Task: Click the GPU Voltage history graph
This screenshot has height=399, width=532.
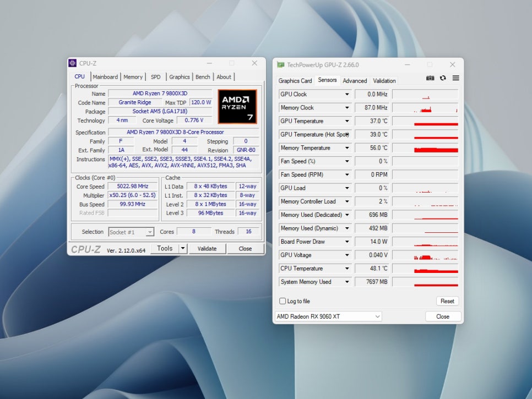Action: click(425, 255)
